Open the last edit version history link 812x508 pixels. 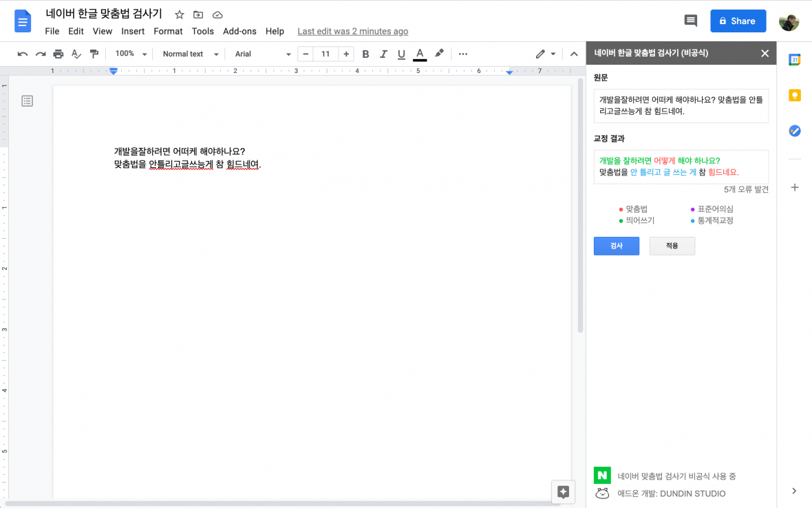click(352, 31)
